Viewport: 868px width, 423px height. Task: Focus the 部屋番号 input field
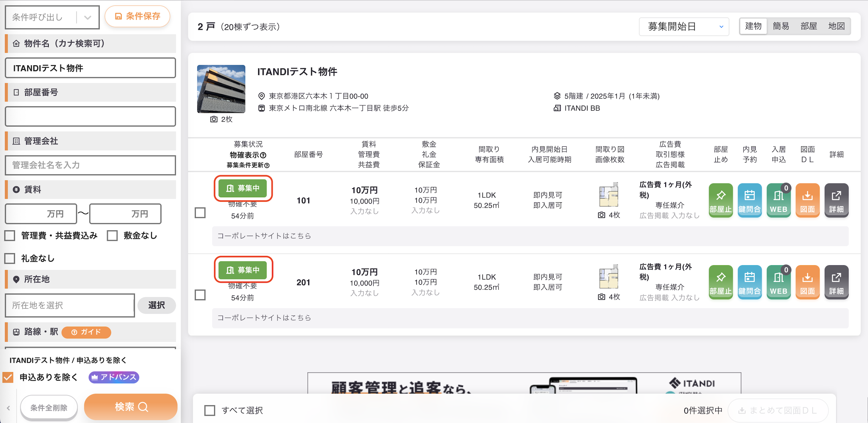(90, 116)
